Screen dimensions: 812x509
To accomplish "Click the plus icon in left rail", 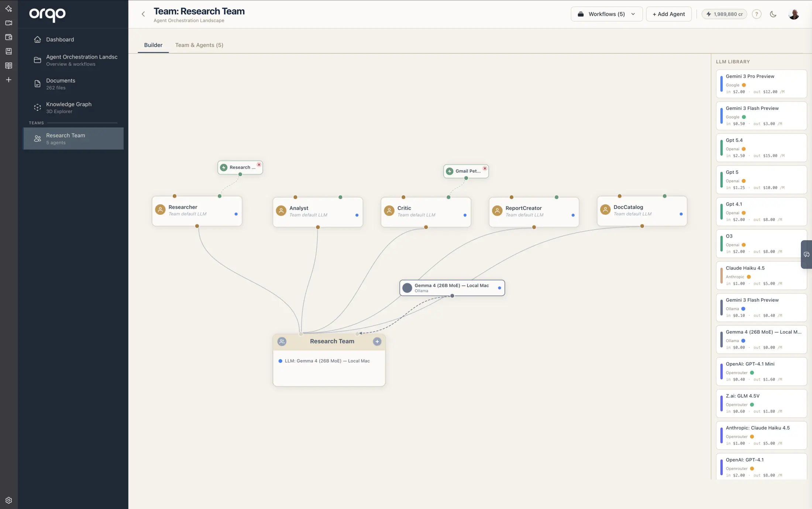I will point(8,80).
